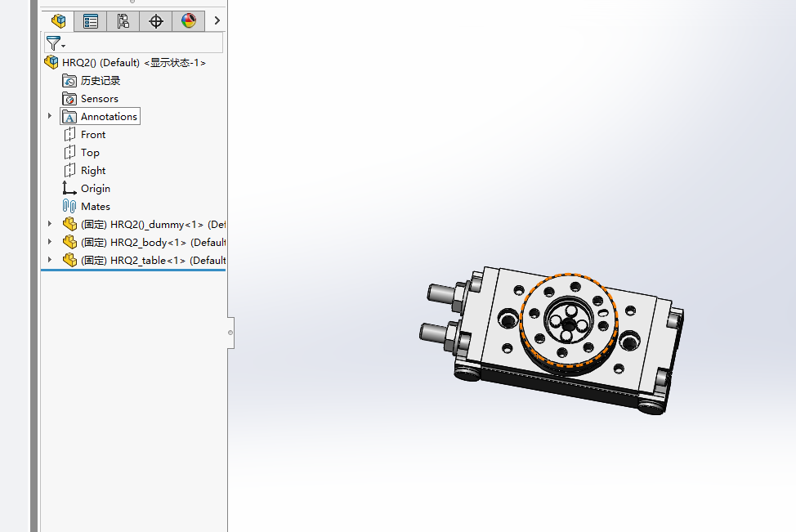
Task: Click the panel collapse handle on the splitter
Action: click(230, 333)
